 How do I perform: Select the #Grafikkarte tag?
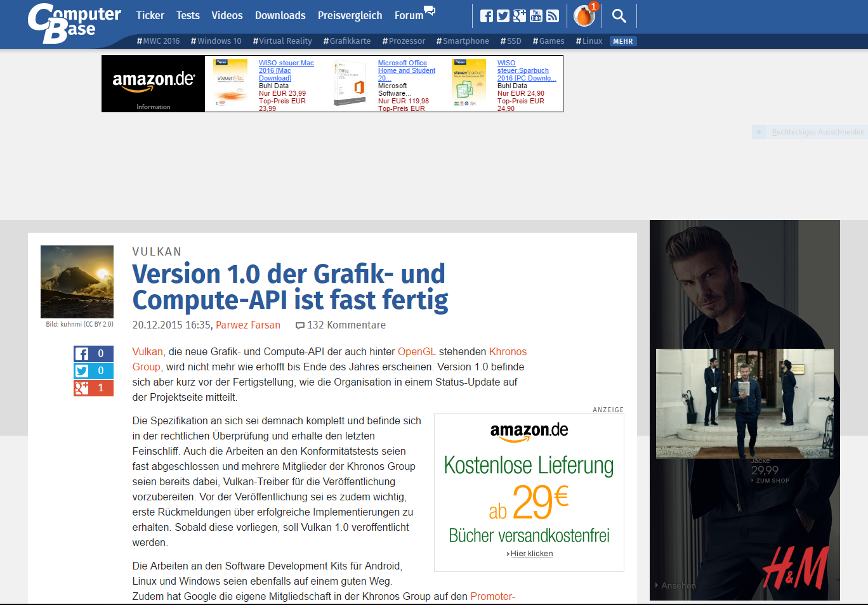(x=347, y=41)
